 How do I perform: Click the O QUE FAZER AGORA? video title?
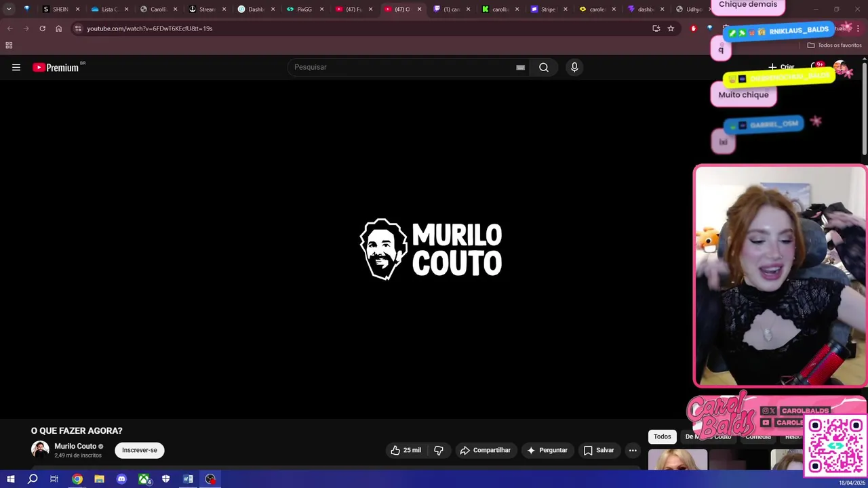[x=77, y=430]
